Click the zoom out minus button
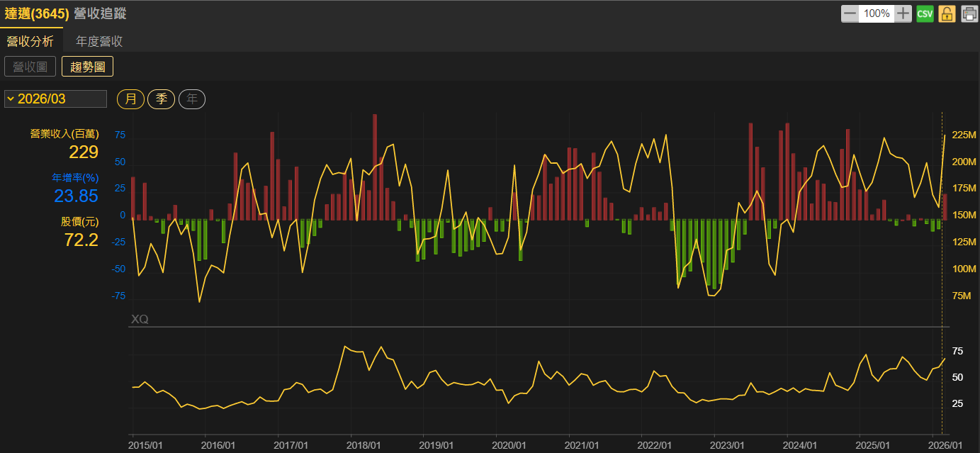The image size is (980, 453). click(x=850, y=13)
